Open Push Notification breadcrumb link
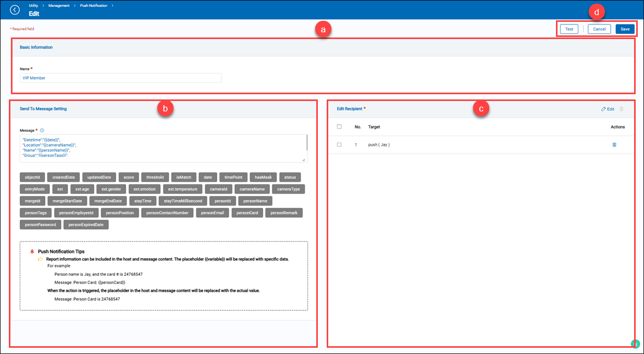The width and height of the screenshot is (644, 354). tap(93, 5)
